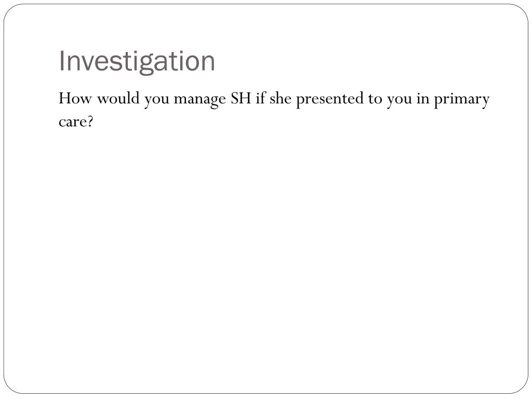
Task: Click the word 'manage' in the question
Action: pyautogui.click(x=199, y=100)
